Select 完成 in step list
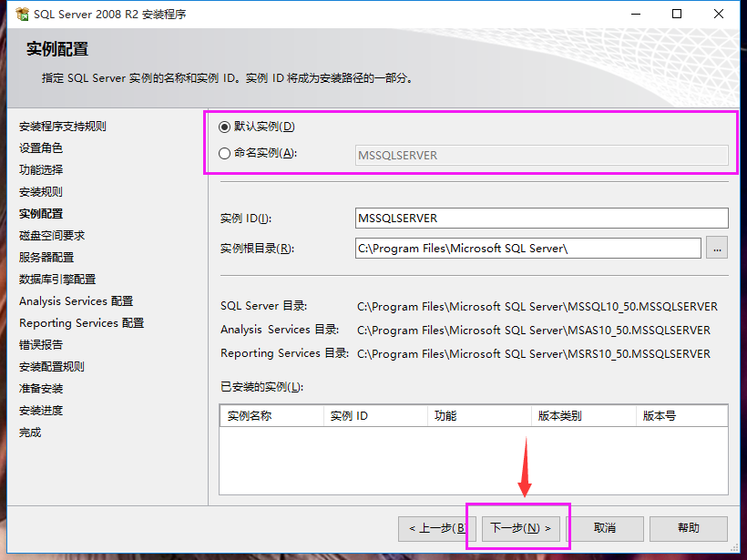The width and height of the screenshot is (747, 560). (x=30, y=433)
